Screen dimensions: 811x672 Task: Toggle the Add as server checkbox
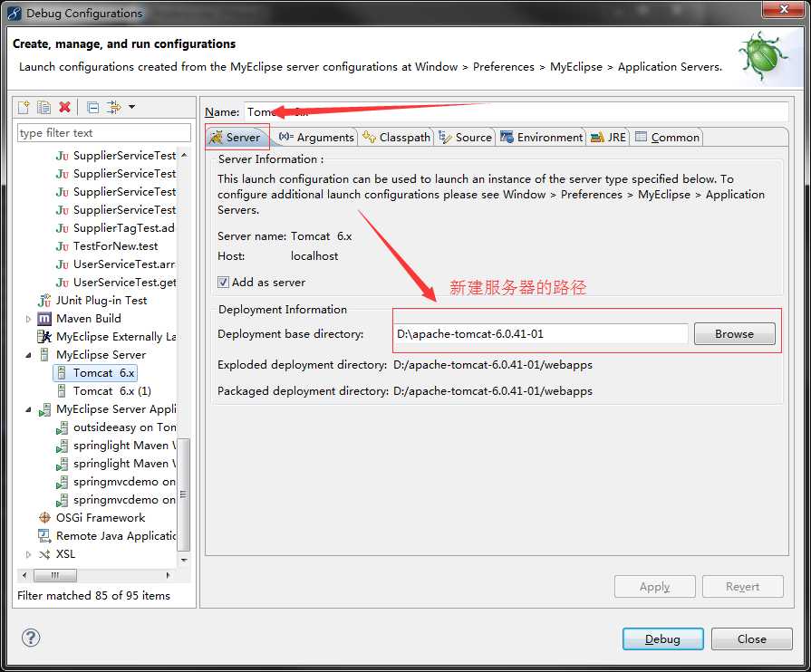[223, 283]
